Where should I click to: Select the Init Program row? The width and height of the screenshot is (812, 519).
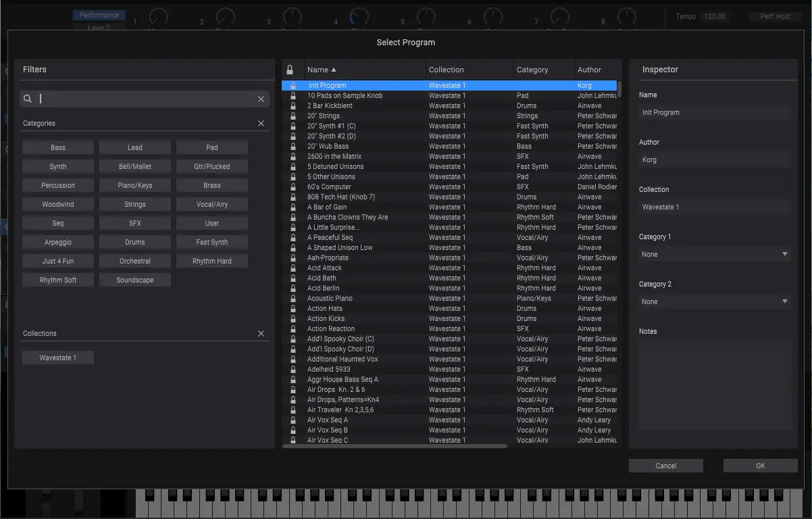pyautogui.click(x=449, y=86)
